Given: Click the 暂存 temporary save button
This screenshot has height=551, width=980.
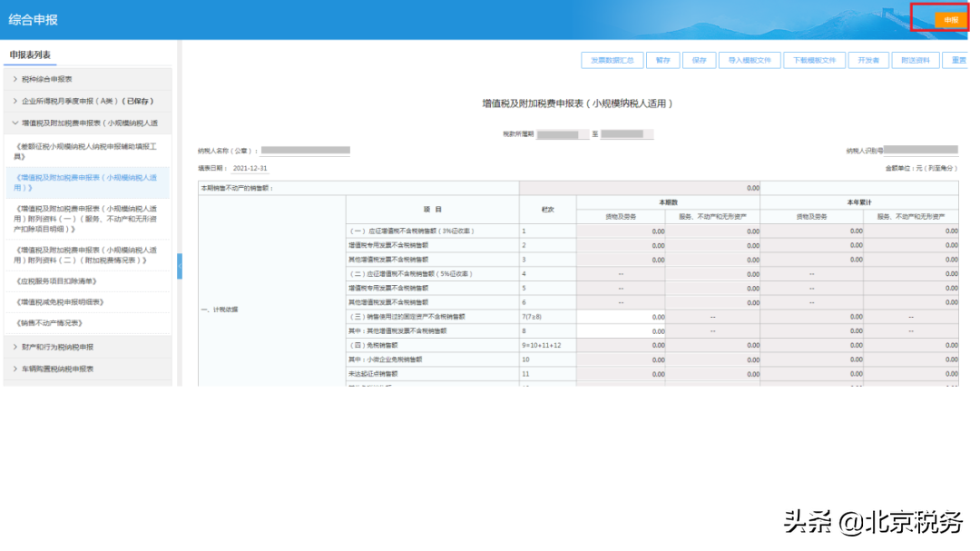Looking at the screenshot, I should tap(662, 61).
